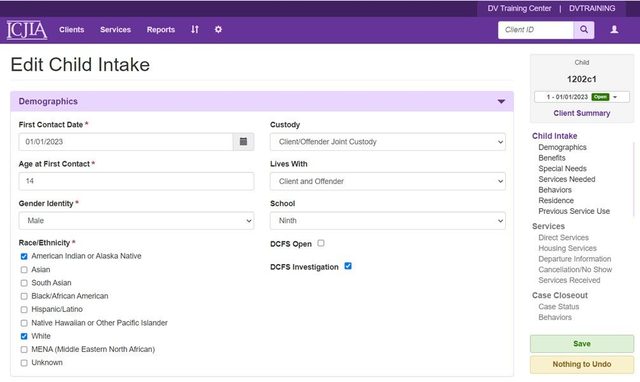Toggle the Hispanic/Latino checkbox

pos(24,309)
